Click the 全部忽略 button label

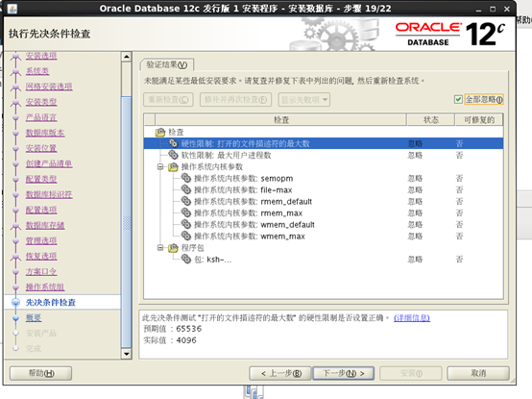484,99
